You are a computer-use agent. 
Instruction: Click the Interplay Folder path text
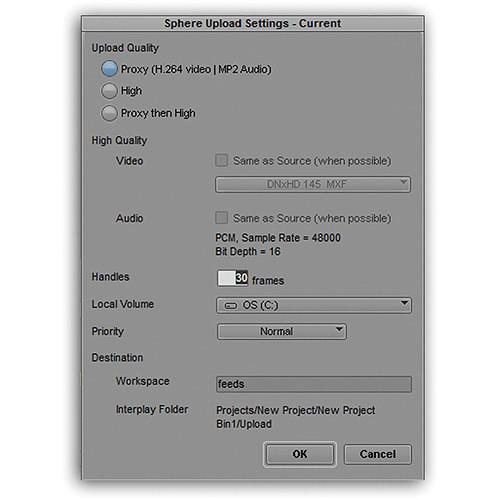tap(296, 417)
